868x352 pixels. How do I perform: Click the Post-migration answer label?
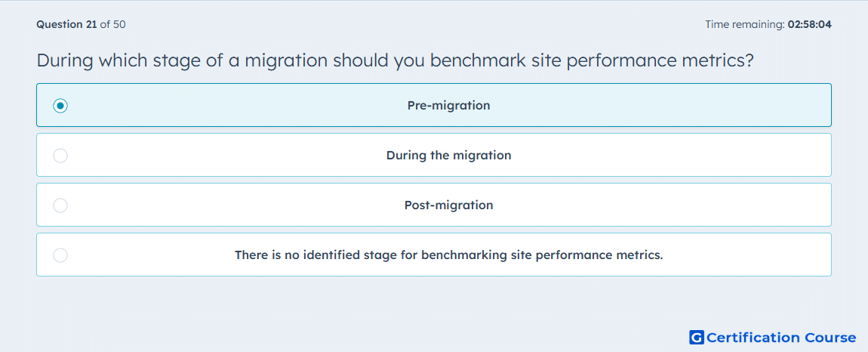tap(448, 205)
